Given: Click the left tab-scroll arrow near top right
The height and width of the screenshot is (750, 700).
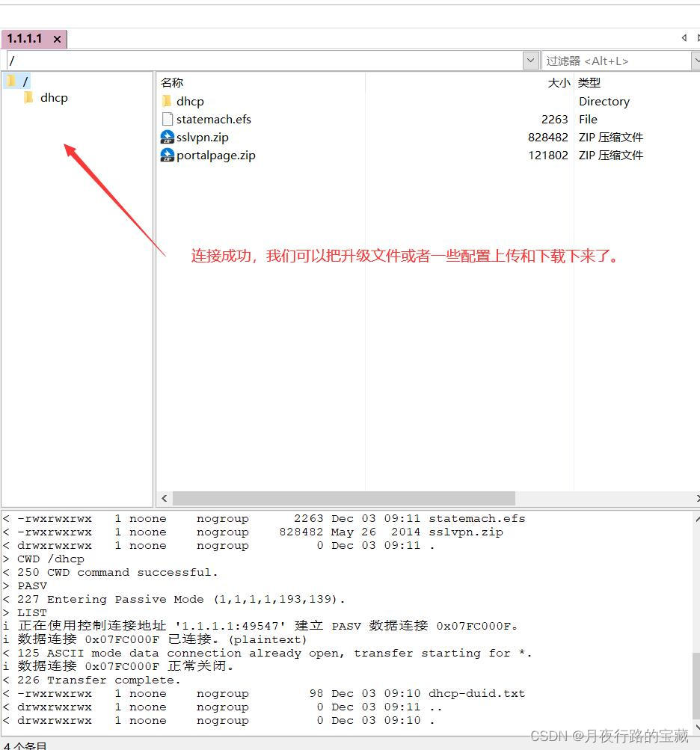Looking at the screenshot, I should pos(684,37).
